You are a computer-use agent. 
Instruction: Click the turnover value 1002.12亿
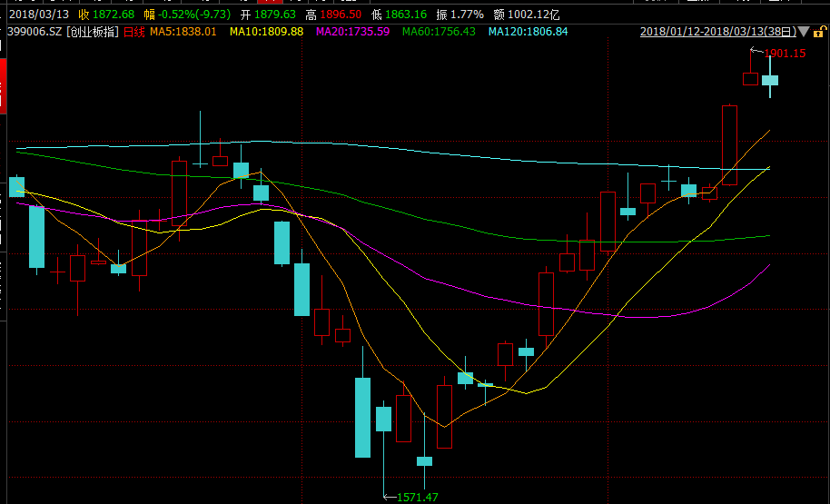(x=534, y=15)
